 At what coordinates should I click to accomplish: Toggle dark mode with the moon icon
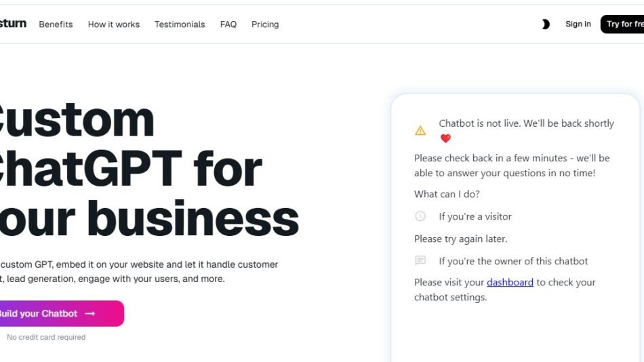tap(546, 24)
